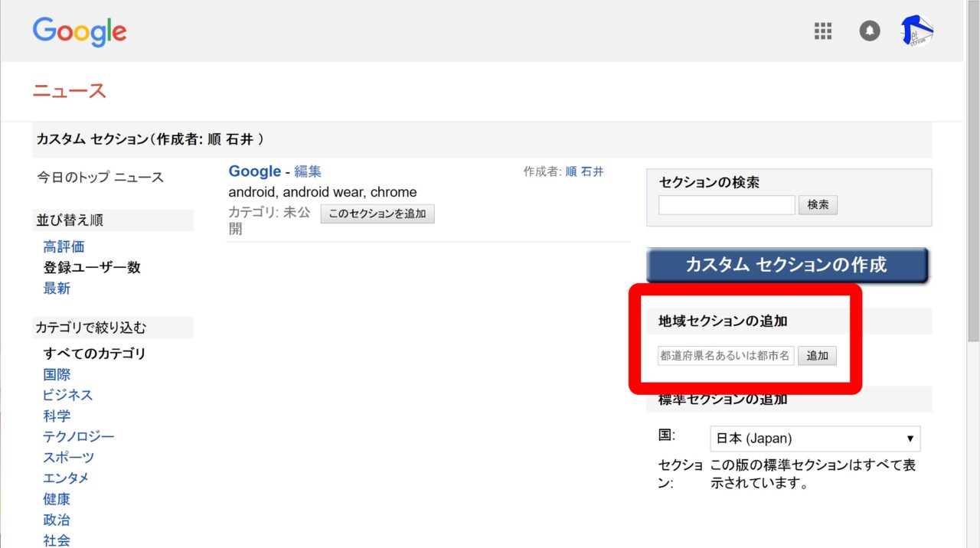980x548 pixels.
Task: Click the カスタム セクションの作成 button
Action: pos(786,266)
